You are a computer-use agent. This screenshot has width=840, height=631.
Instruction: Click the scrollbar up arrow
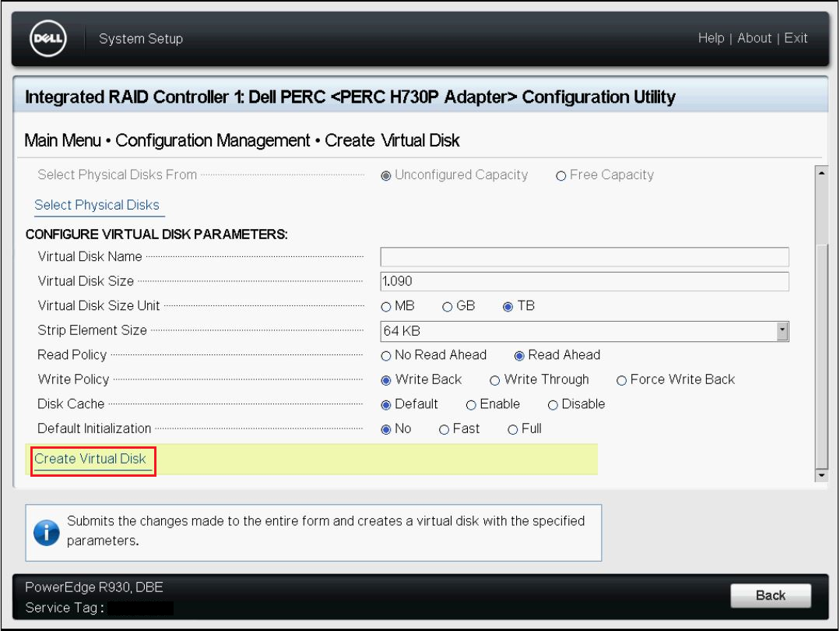point(821,173)
